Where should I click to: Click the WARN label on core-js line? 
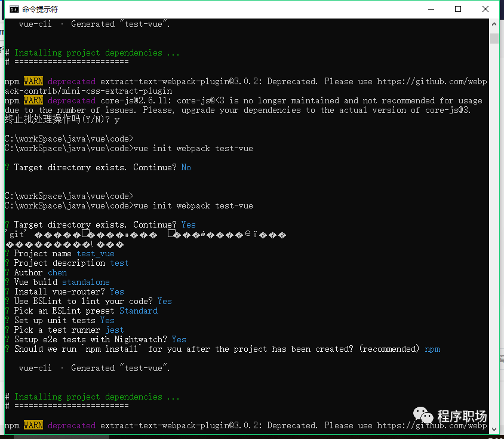tap(33, 100)
